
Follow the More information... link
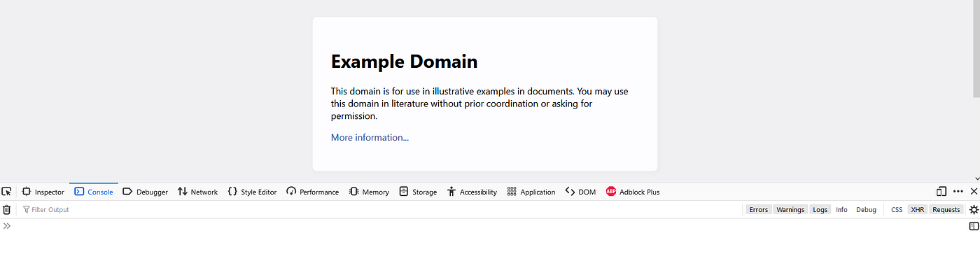click(370, 137)
